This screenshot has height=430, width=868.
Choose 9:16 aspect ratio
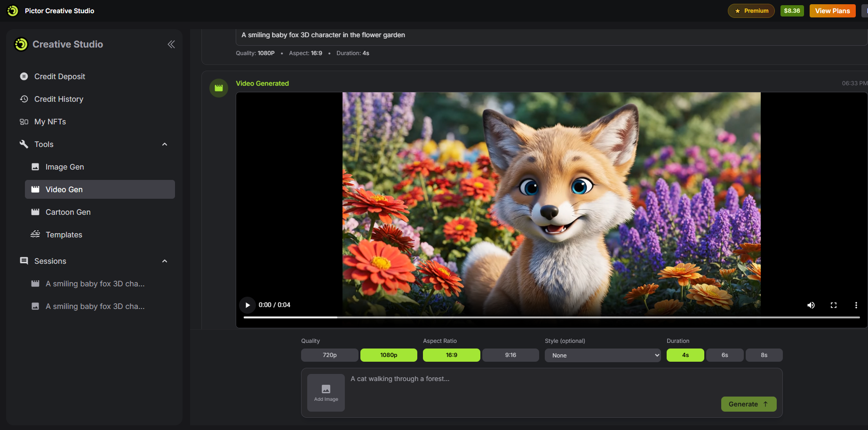coord(510,355)
